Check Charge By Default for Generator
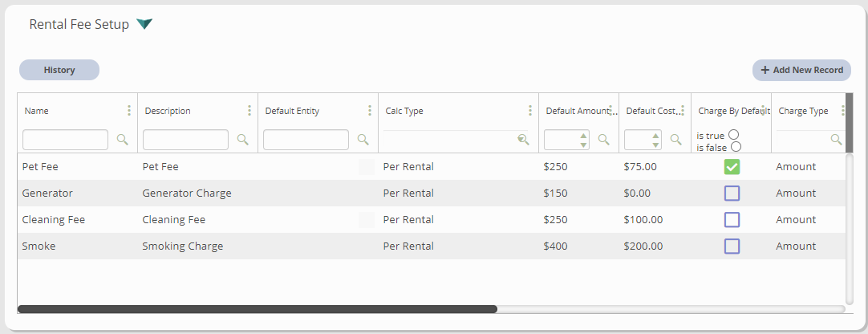Screen dimensions: 868x334 point(732,193)
